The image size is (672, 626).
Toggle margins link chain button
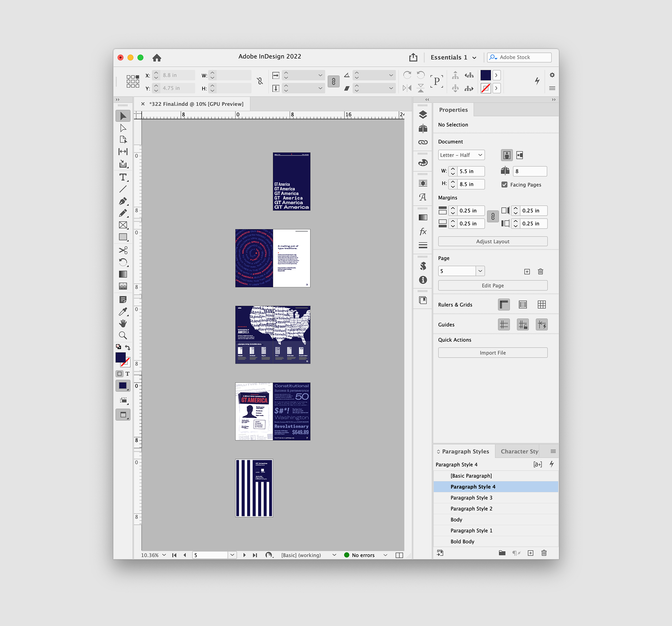[493, 217]
